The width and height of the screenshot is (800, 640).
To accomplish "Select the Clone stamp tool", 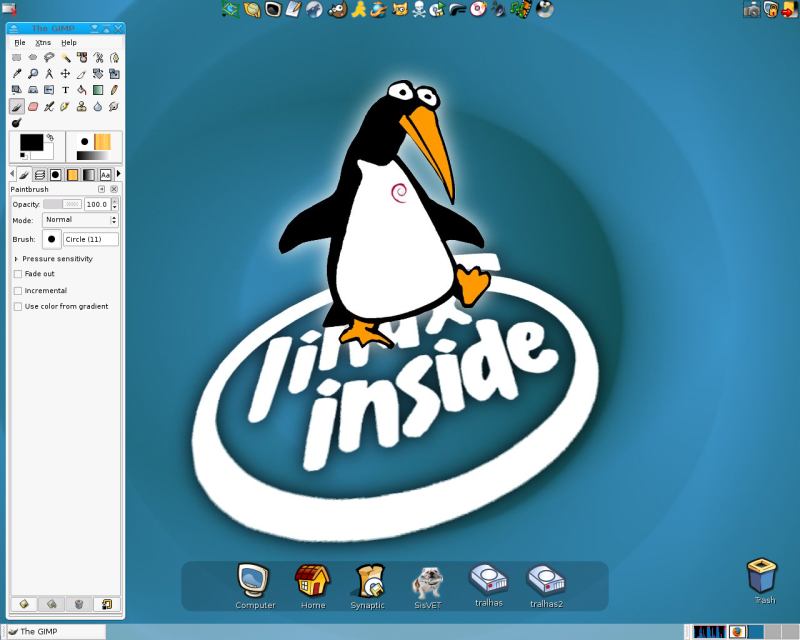I will coord(82,107).
